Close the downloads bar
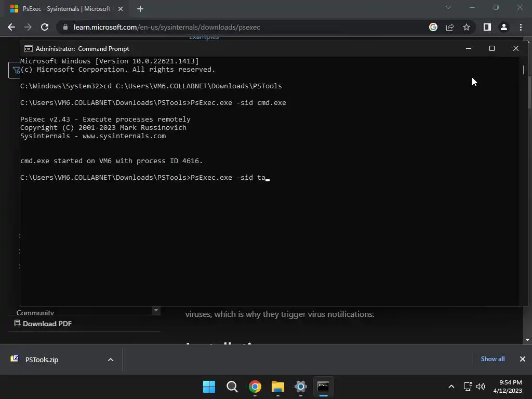 click(x=523, y=359)
